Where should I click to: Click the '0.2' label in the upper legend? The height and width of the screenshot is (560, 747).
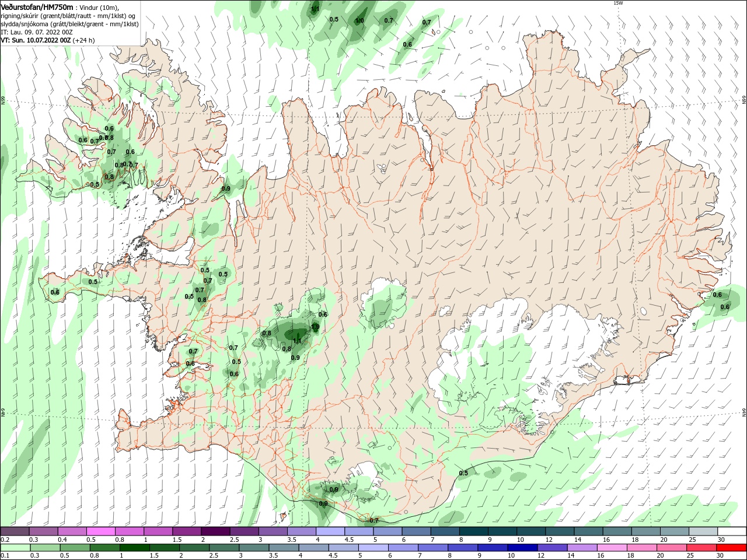[x=5, y=540]
